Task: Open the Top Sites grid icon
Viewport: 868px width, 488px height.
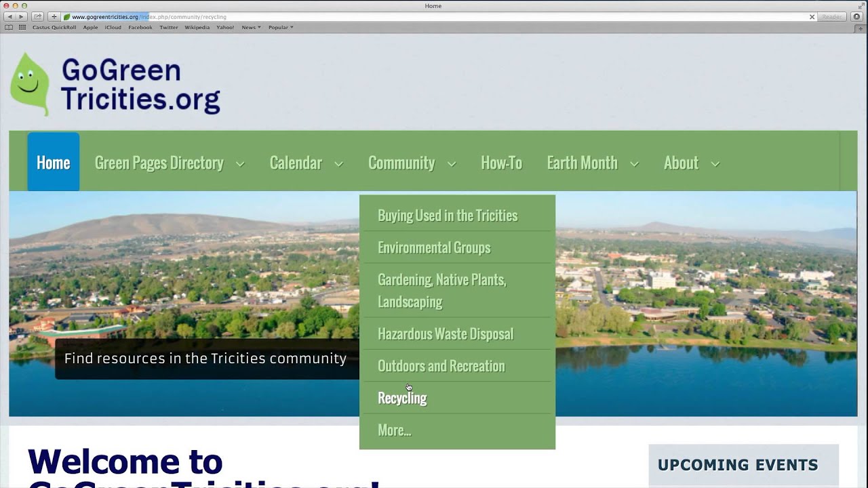Action: [x=22, y=27]
